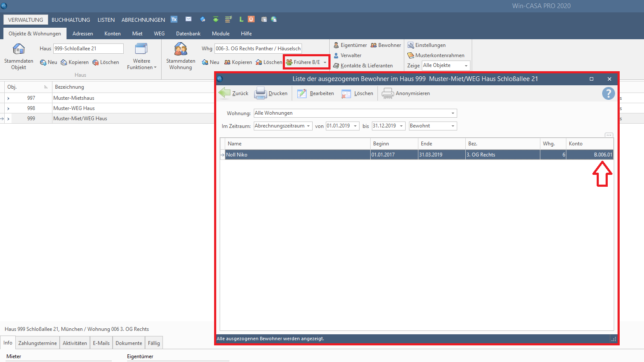Open Musterkontenrahmen
Viewport: 644px width, 362px height.
point(436,55)
